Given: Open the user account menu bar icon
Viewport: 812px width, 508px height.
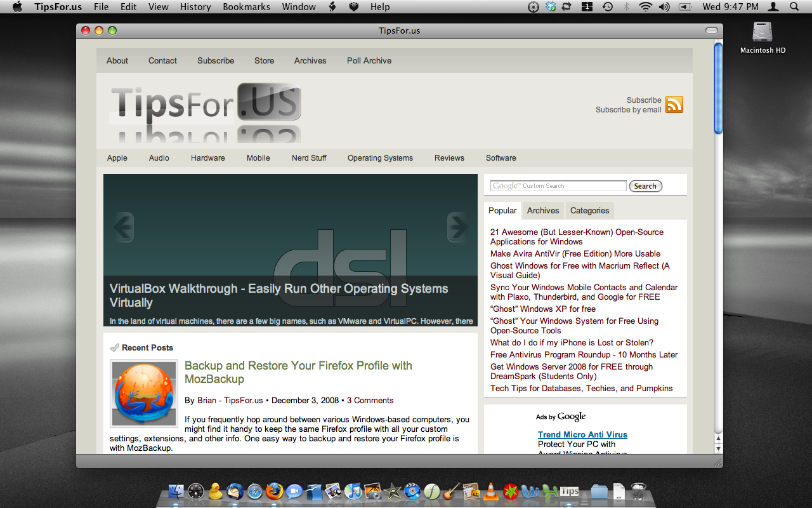Looking at the screenshot, I should point(773,7).
